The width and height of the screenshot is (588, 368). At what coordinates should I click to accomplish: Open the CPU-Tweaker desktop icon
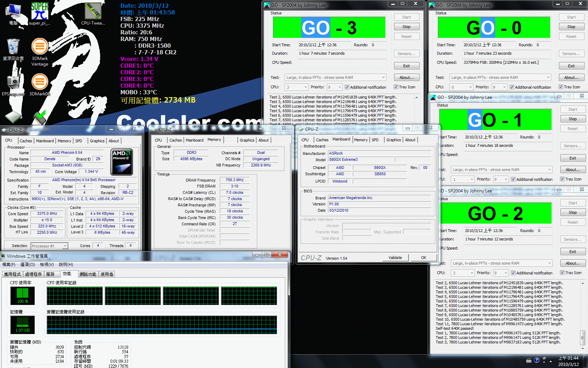pyautogui.click(x=93, y=14)
